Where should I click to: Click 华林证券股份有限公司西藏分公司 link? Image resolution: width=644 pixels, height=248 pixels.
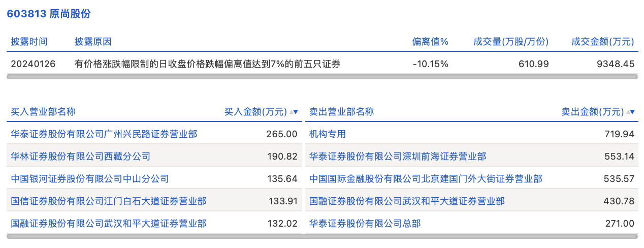pyautogui.click(x=80, y=157)
